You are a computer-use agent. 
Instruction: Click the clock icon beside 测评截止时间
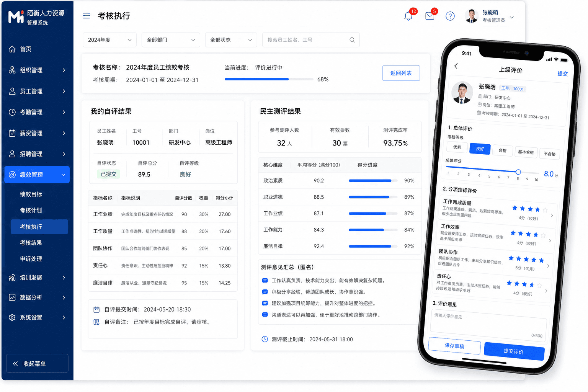coord(265,339)
